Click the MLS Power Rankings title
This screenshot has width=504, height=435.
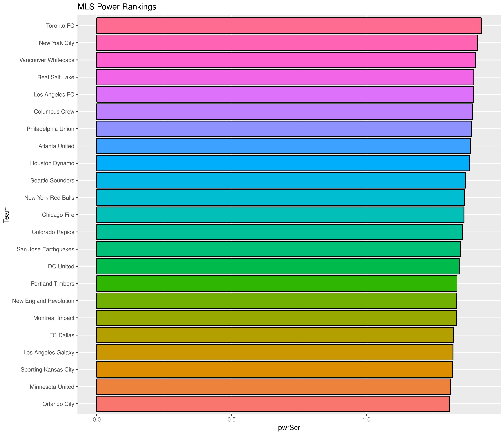click(117, 7)
